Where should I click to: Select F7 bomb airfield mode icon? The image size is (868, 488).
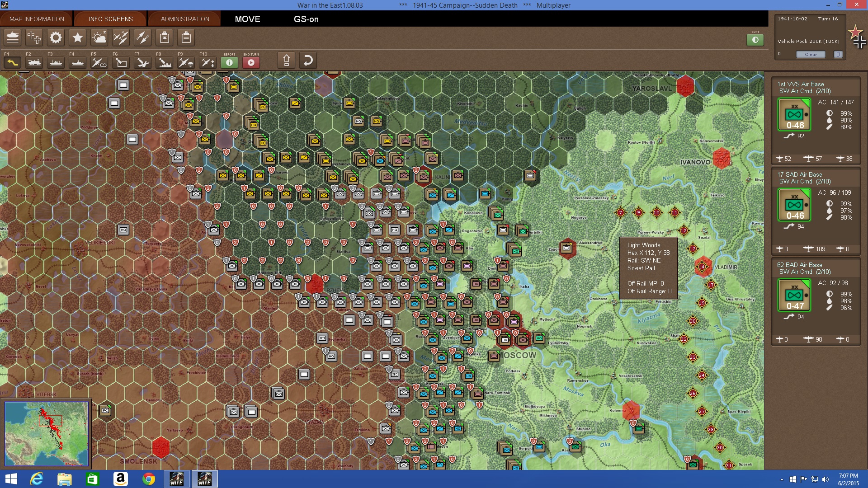pos(142,62)
